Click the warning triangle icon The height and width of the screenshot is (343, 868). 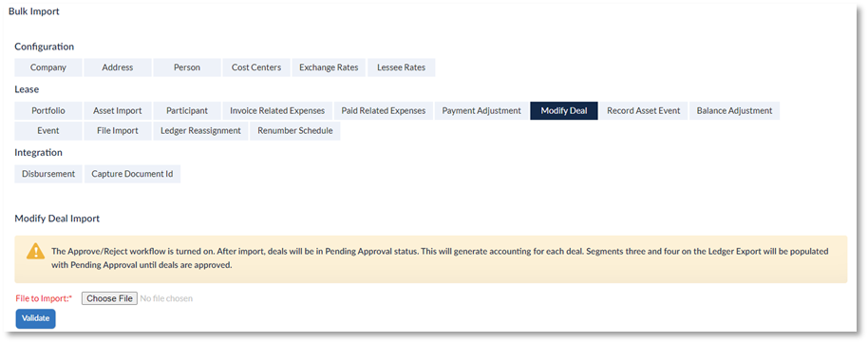[x=35, y=251]
